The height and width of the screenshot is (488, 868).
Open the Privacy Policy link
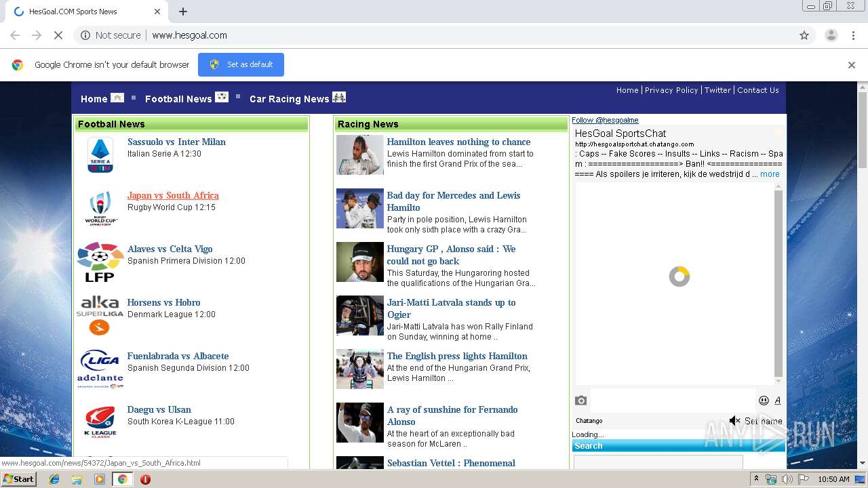671,90
